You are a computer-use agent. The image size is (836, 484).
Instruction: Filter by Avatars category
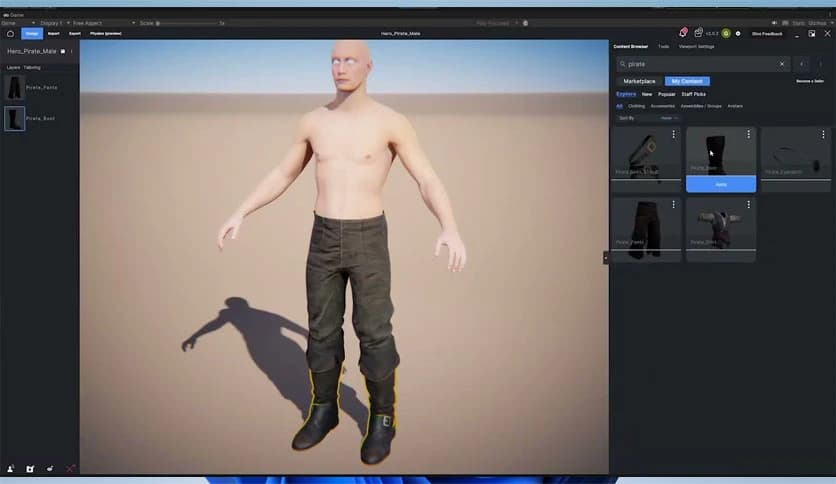pyautogui.click(x=735, y=106)
